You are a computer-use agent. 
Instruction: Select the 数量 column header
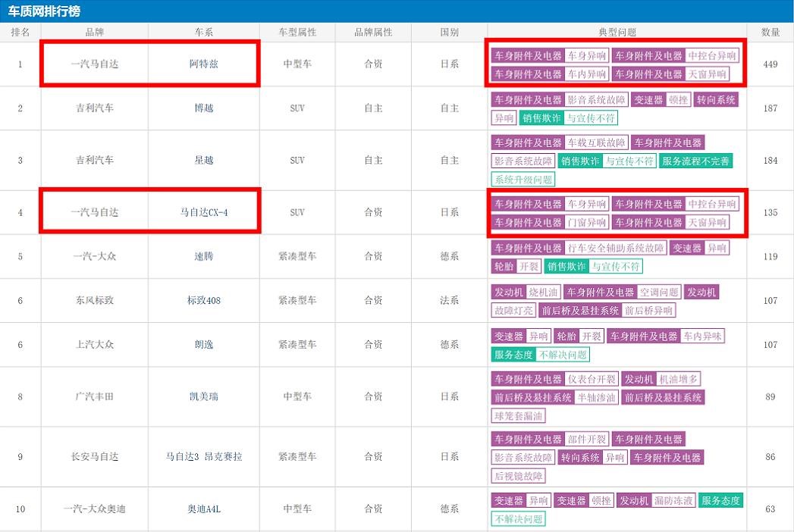coord(770,33)
